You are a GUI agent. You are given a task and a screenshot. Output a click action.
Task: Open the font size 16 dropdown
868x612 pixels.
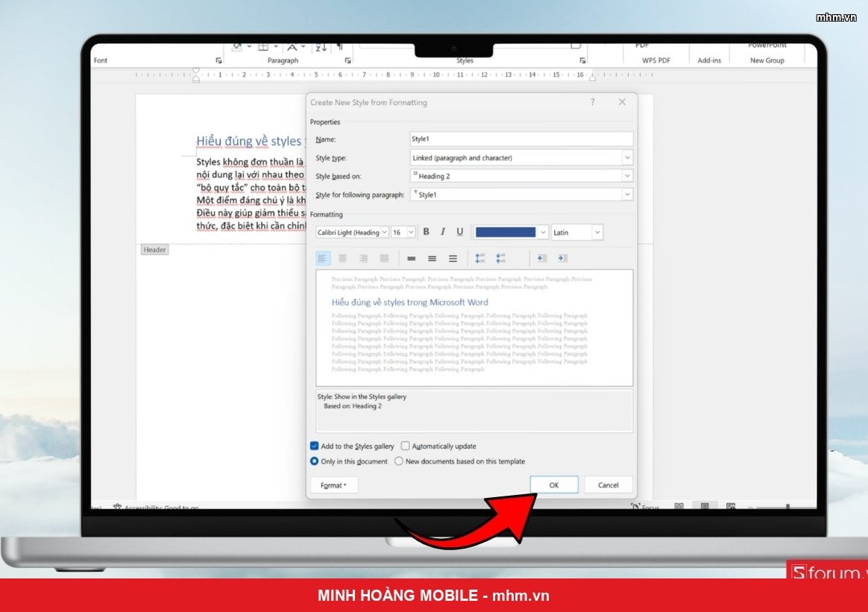coord(403,233)
